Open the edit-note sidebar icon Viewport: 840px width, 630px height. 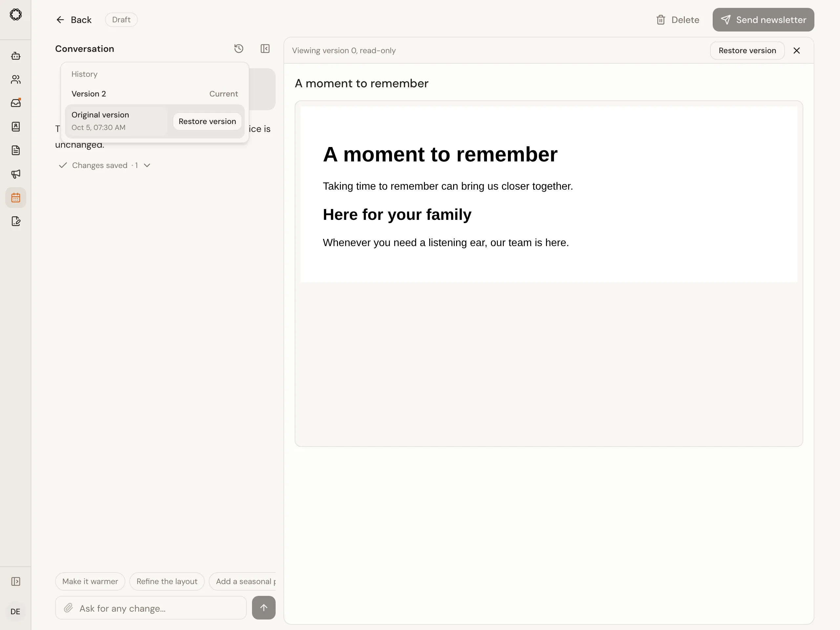[15, 221]
